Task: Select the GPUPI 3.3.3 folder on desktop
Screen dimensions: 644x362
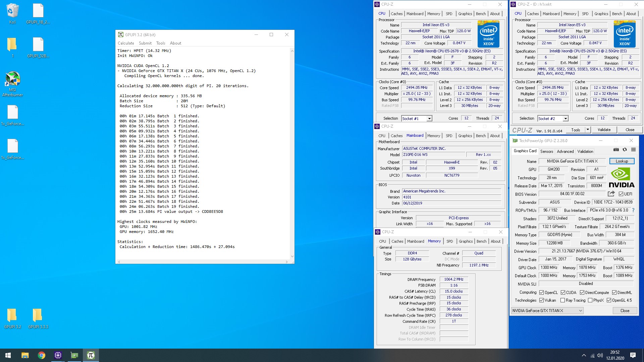Action: pyautogui.click(x=38, y=318)
